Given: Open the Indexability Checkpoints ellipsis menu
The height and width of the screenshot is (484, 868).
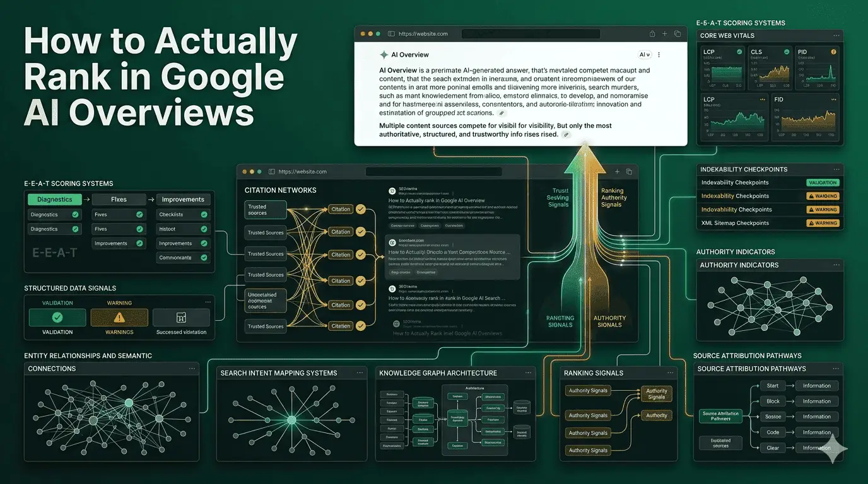Looking at the screenshot, I should (x=836, y=170).
